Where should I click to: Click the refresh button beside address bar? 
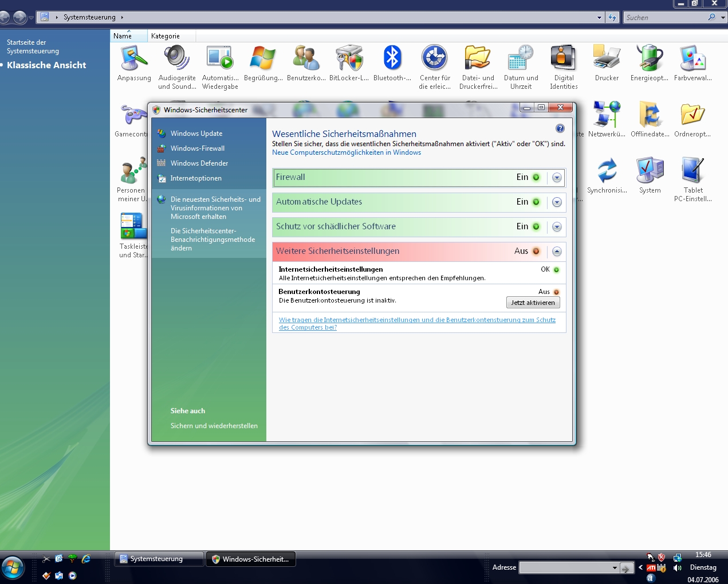[x=613, y=17]
